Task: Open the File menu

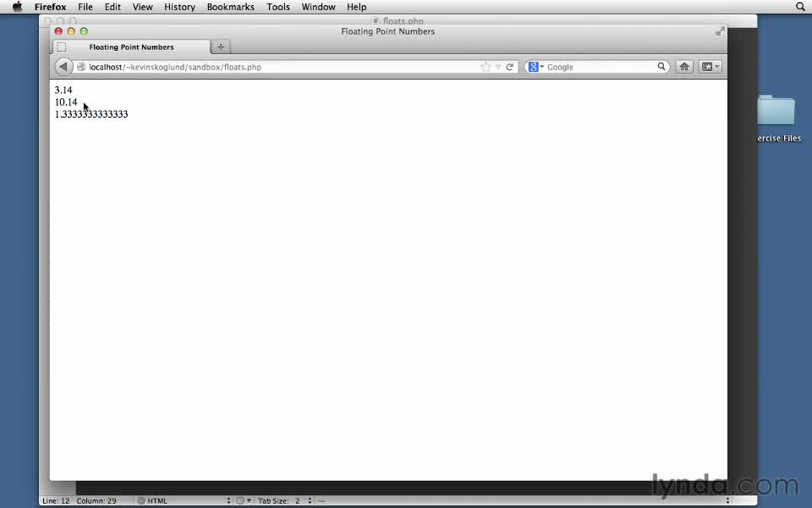Action: tap(85, 7)
